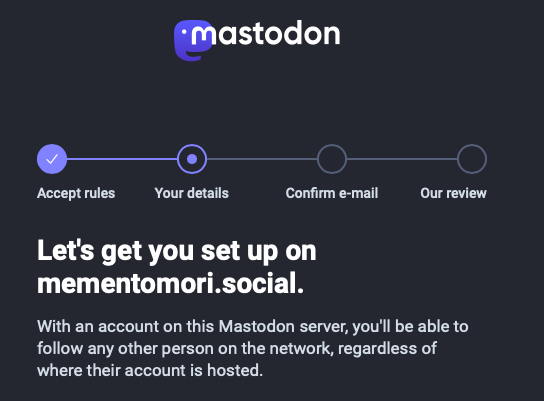Click the mementomori.social server name in heading

(x=170, y=283)
